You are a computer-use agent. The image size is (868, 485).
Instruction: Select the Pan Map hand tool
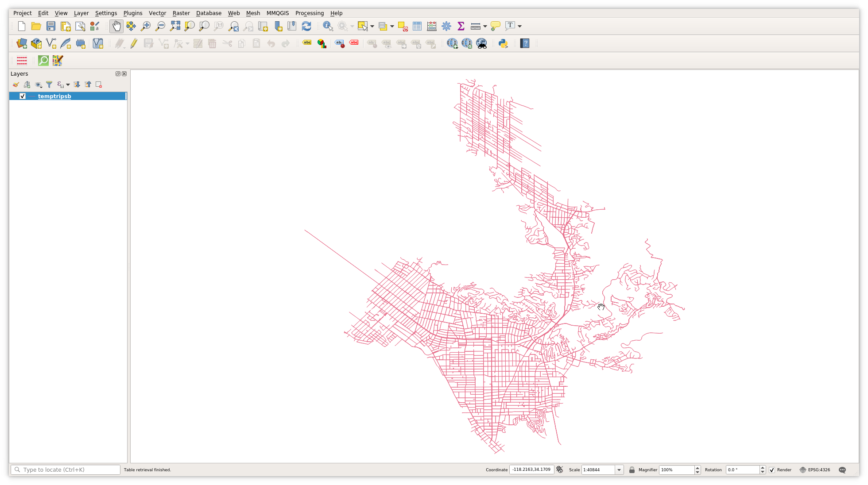coord(116,26)
